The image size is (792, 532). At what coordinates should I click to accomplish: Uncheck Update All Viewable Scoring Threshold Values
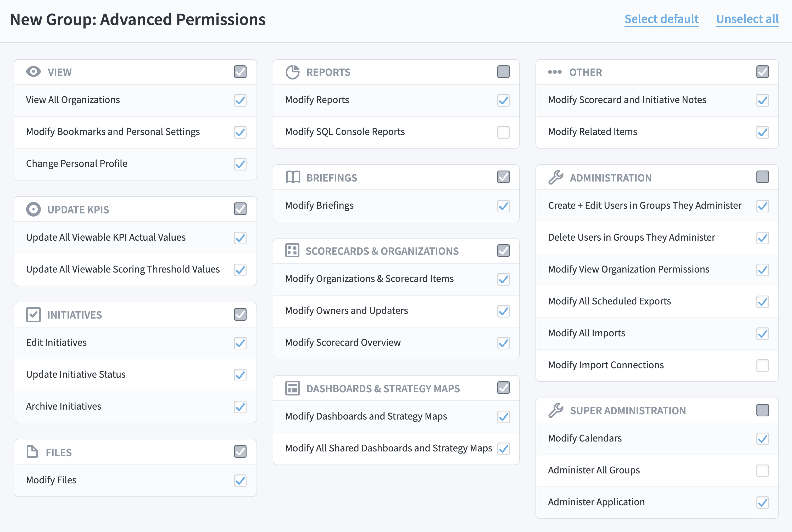(x=240, y=270)
